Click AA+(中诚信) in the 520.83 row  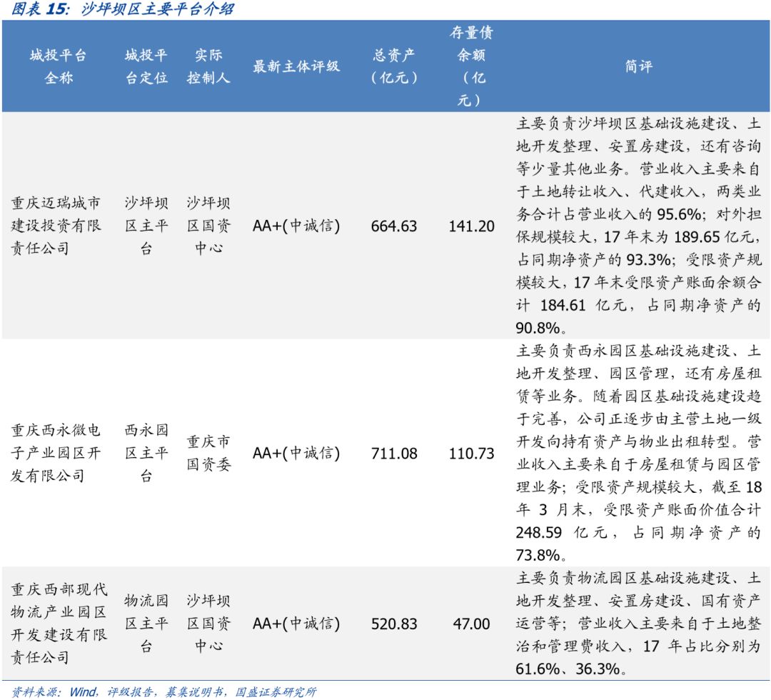pyautogui.click(x=296, y=624)
